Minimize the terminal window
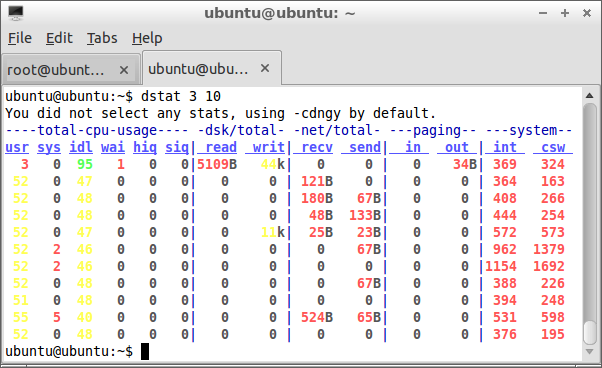The height and width of the screenshot is (368, 602). click(x=543, y=13)
